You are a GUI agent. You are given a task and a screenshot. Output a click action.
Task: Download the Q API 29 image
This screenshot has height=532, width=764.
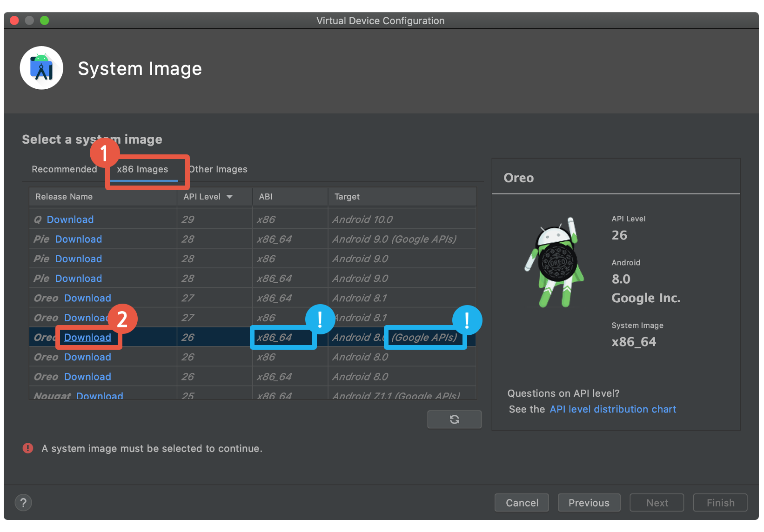pos(70,219)
